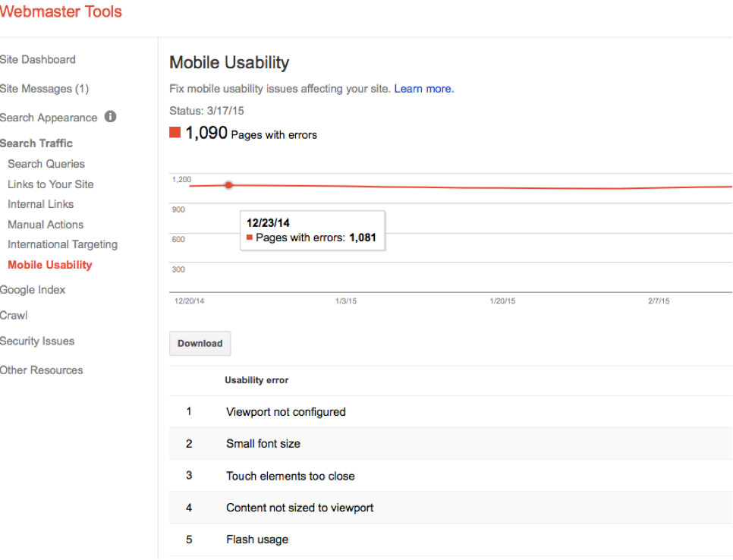733x560 pixels.
Task: Expand the Crawl section
Action: [x=14, y=316]
